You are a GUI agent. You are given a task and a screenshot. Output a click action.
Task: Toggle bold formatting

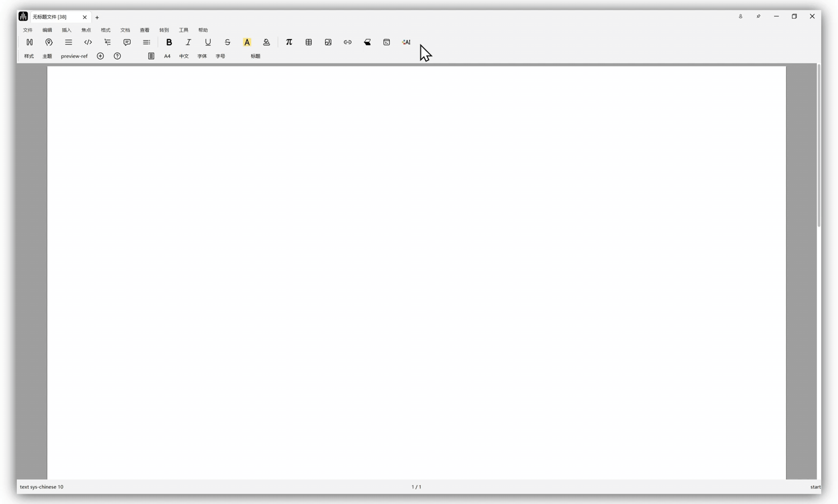[x=169, y=42]
